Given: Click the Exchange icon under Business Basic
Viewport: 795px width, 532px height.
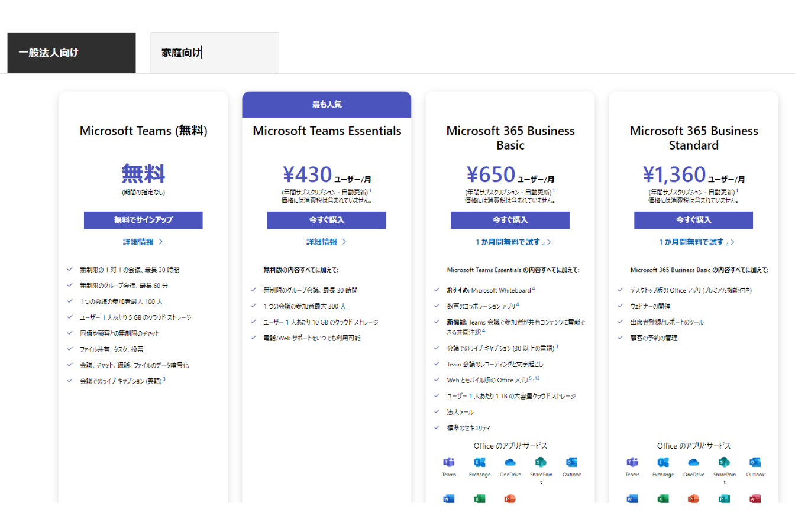Looking at the screenshot, I should click(x=480, y=462).
